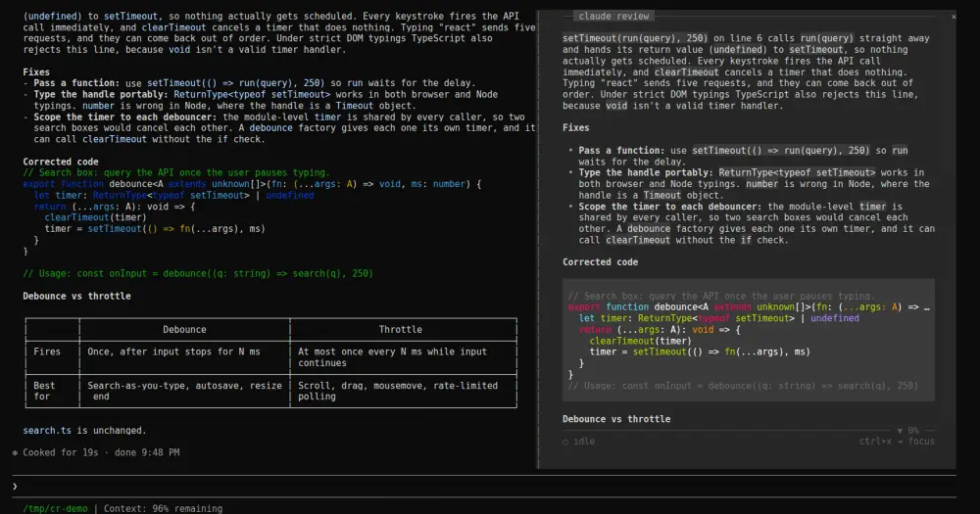Screen dimensions: 980x514
Task: Click the 'Fires' row label in the table
Action: (x=47, y=351)
